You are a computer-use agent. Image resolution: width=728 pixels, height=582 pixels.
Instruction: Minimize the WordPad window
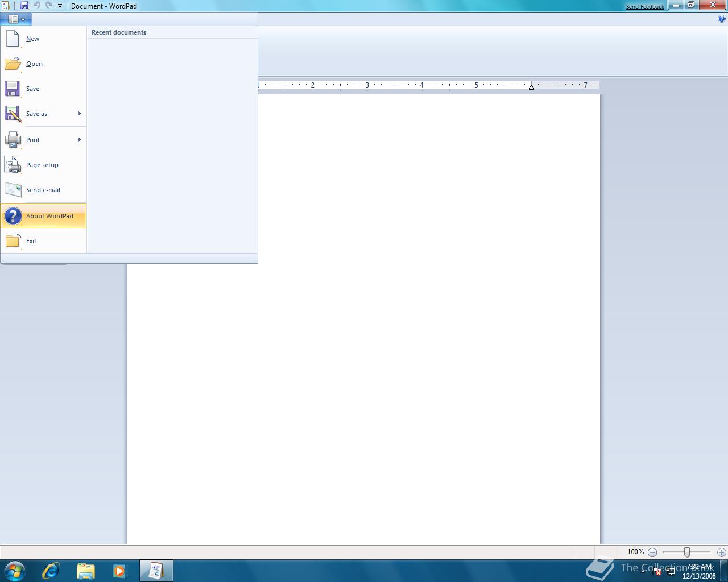coord(676,5)
